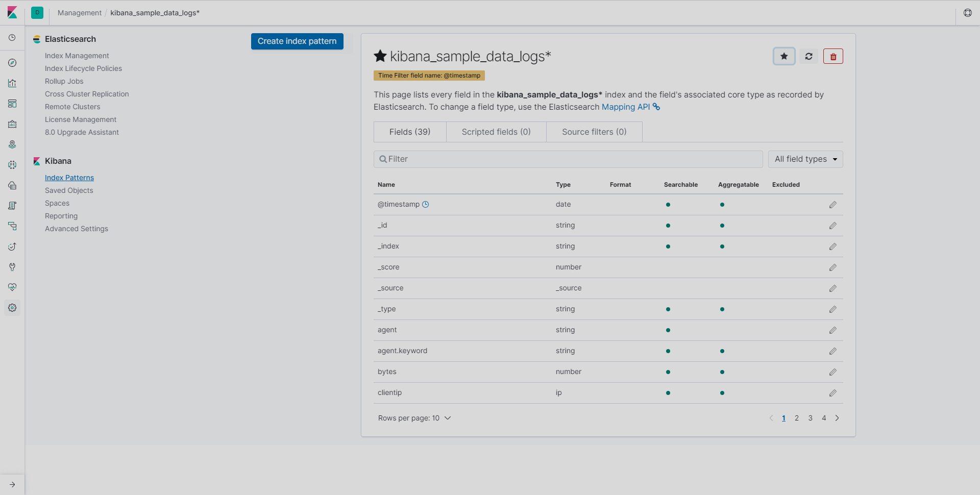Expand the side navigation with bottom arrow
This screenshot has width=980, height=495.
[12, 484]
